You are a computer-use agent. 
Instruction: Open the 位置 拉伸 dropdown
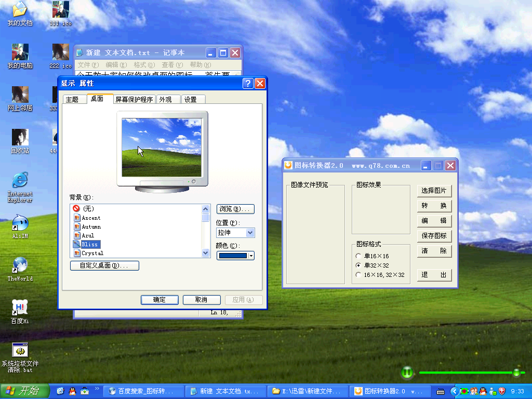click(x=250, y=233)
